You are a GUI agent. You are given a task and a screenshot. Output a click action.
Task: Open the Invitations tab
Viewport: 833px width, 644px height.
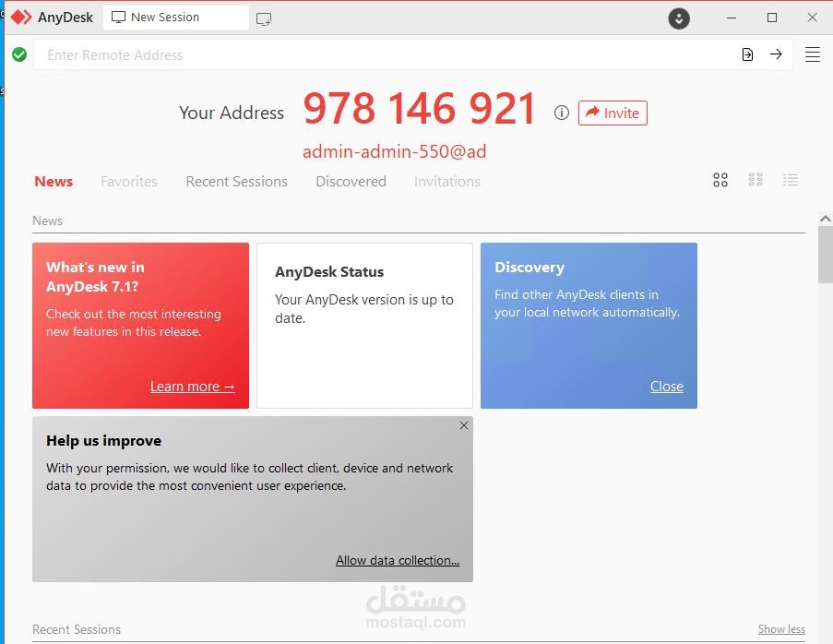click(x=446, y=182)
